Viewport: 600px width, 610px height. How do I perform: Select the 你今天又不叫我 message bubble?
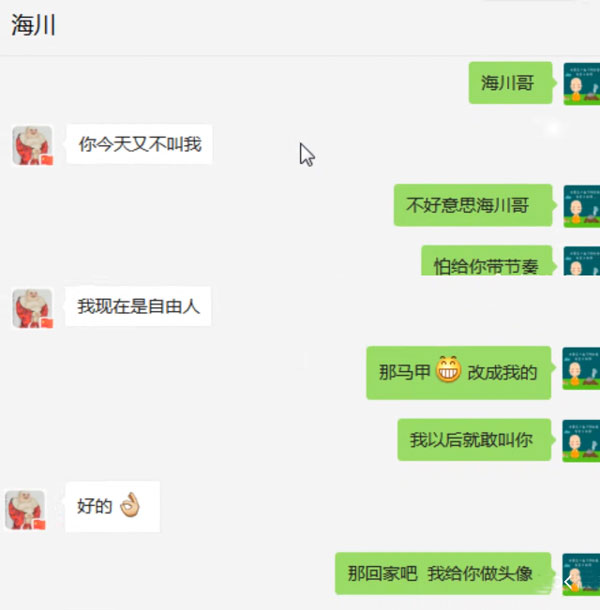[x=140, y=144]
